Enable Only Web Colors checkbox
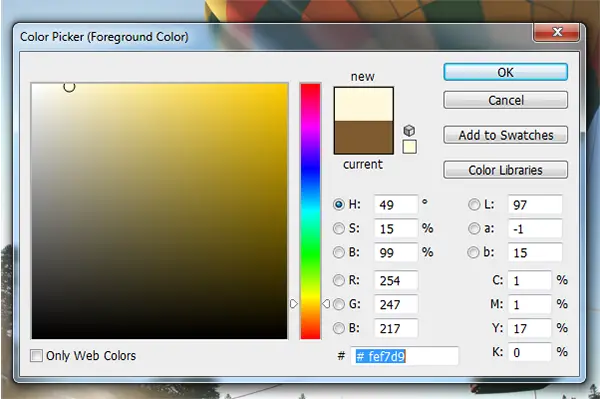 tap(36, 356)
